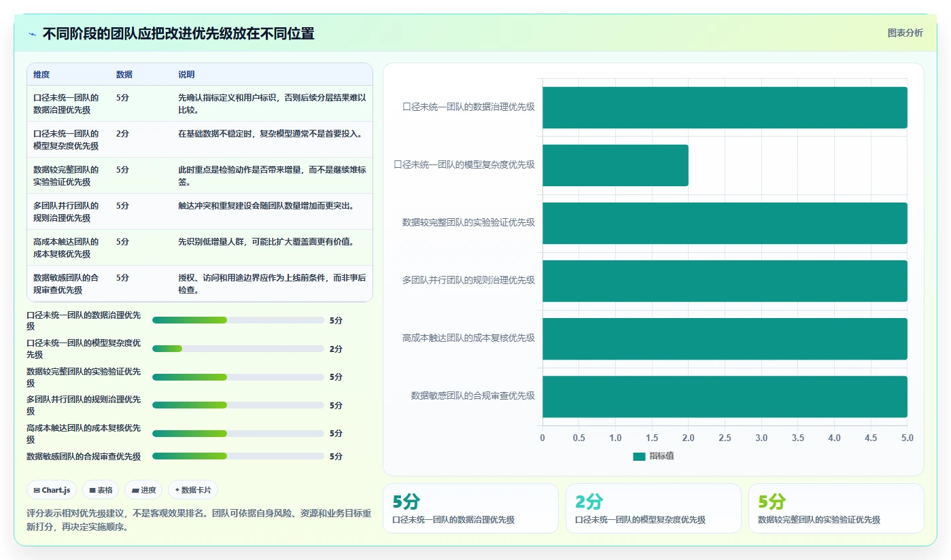Click progress bar for 多团队并行团队的规则治理优先级
Viewport: 951px width, 560px height.
(238, 405)
